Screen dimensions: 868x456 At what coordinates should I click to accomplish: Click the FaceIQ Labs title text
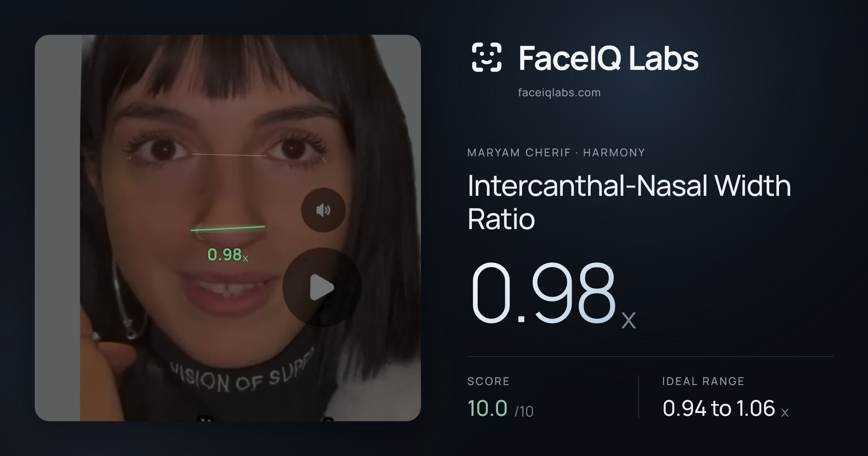tap(609, 58)
